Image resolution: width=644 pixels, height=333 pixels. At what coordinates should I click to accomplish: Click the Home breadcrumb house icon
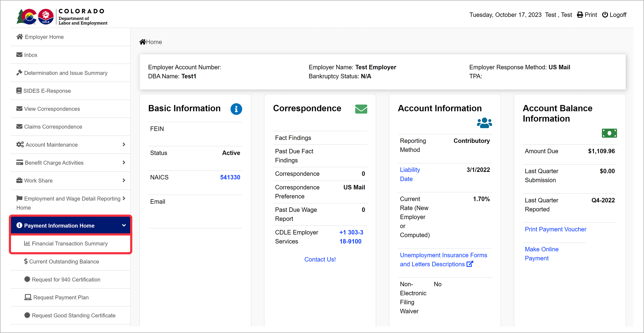(x=142, y=42)
